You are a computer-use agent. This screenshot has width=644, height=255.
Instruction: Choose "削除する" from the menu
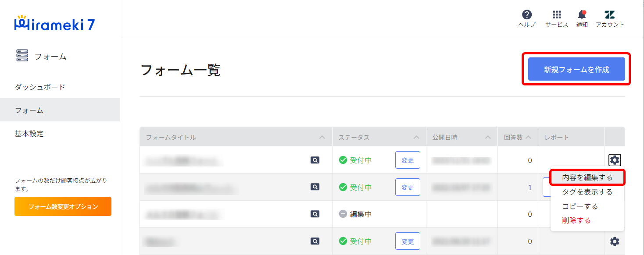[576, 220]
